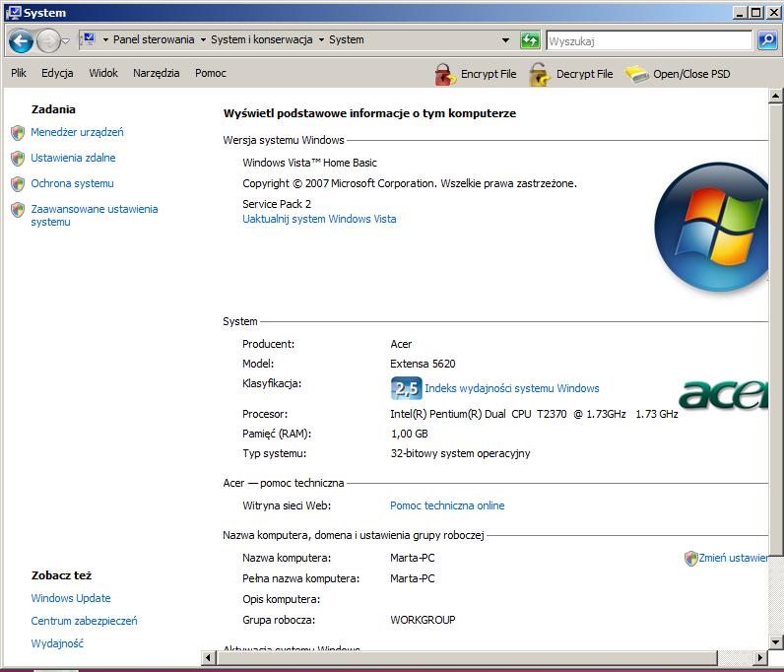Click the Wyszukaj search field

point(649,41)
